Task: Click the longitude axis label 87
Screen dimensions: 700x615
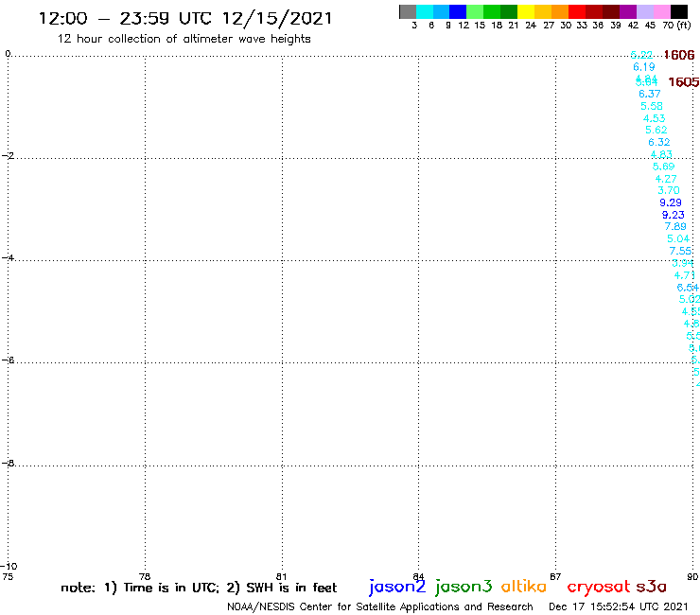Action: (555, 576)
